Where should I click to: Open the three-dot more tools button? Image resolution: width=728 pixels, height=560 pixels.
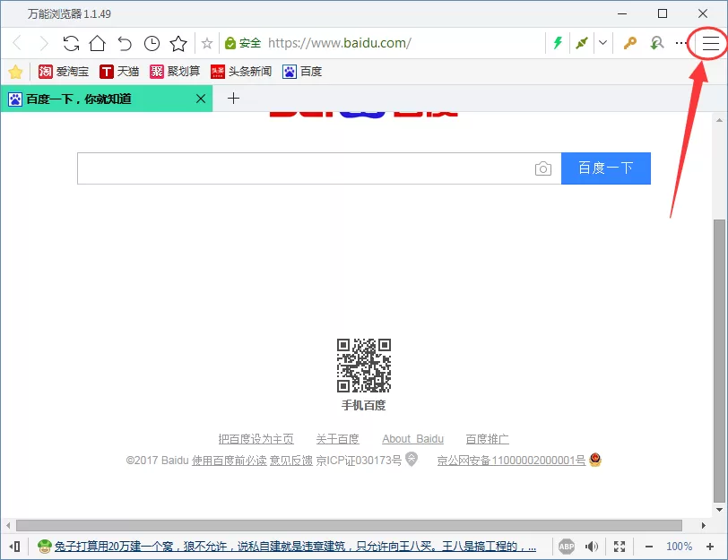point(681,43)
